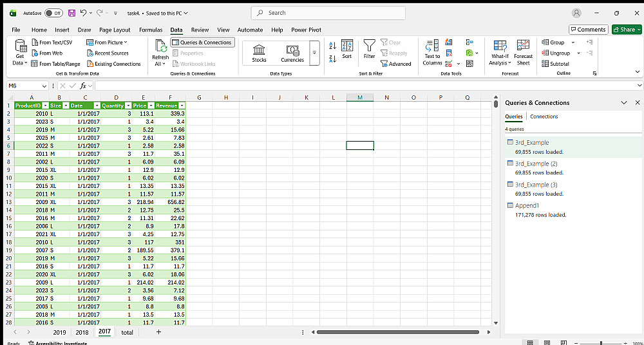The height and width of the screenshot is (345, 644).
Task: Open the Date column filter dropdown
Action: (x=97, y=106)
